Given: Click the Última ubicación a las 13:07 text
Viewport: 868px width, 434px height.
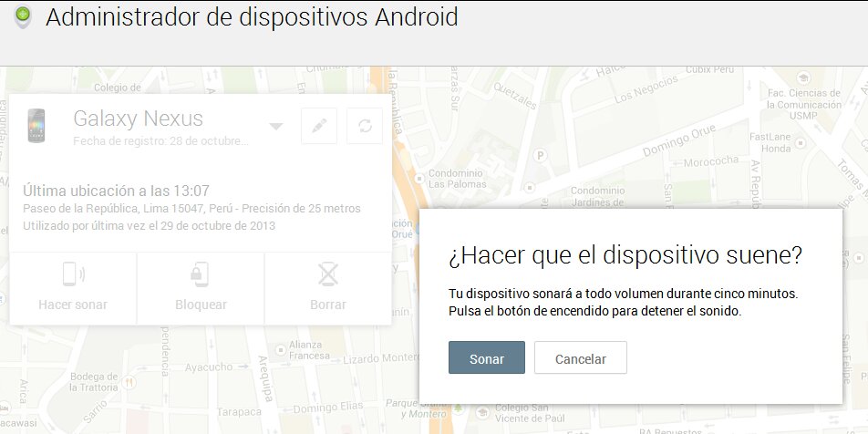Looking at the screenshot, I should [x=116, y=191].
